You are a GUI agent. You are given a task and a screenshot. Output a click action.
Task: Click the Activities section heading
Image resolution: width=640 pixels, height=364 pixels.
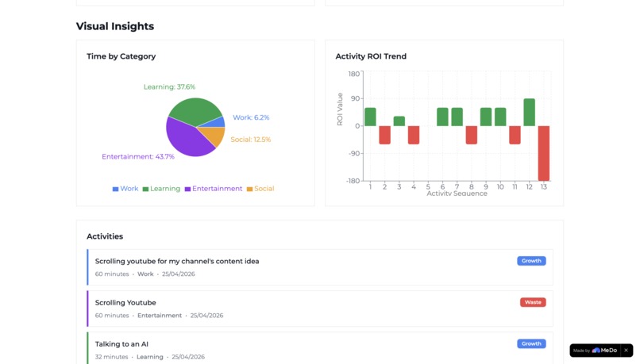(105, 236)
